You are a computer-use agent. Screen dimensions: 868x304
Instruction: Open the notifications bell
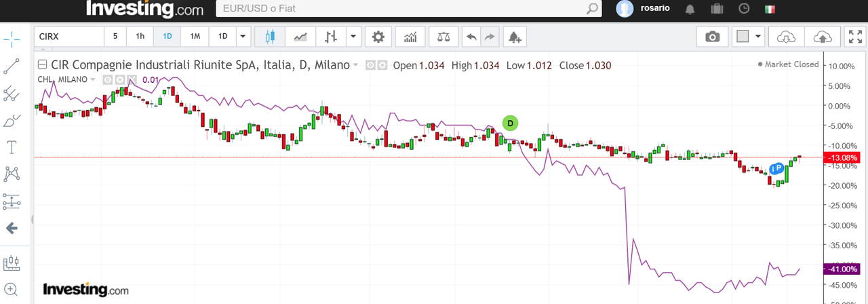point(690,9)
